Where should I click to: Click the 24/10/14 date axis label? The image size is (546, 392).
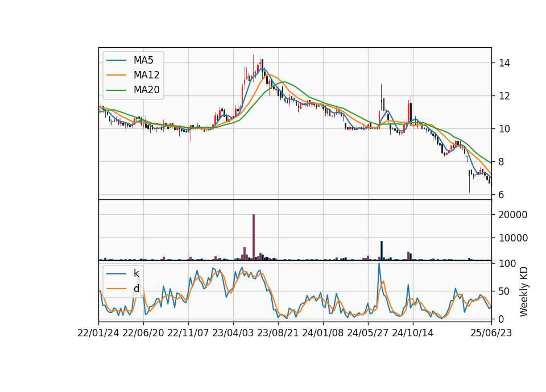413,333
